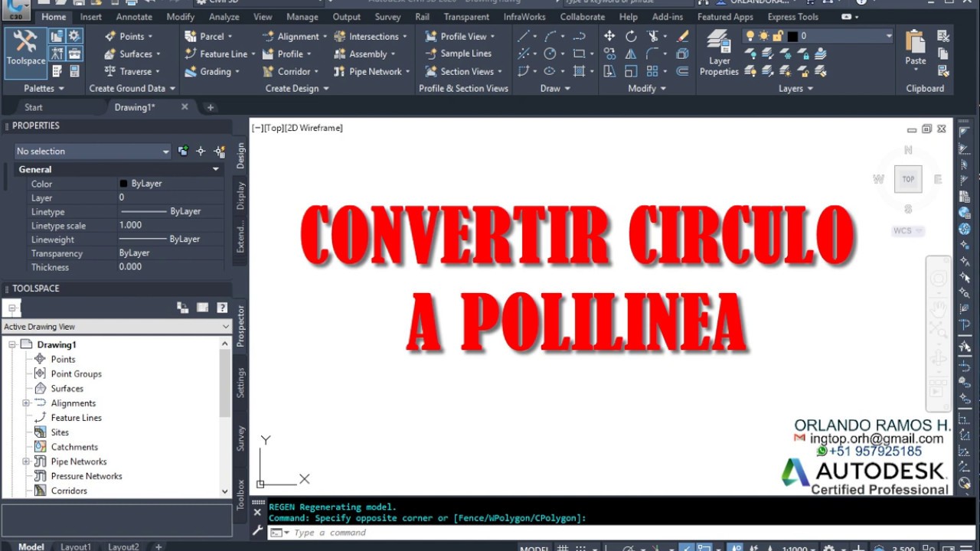This screenshot has width=980, height=551.
Task: Click the TOP face of the ViewCube
Action: 908,179
